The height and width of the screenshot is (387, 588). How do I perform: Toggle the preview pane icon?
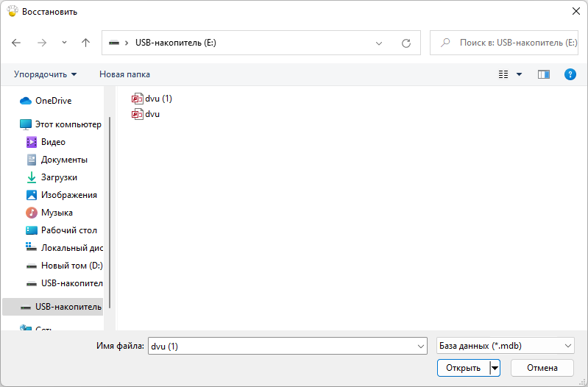tap(544, 74)
